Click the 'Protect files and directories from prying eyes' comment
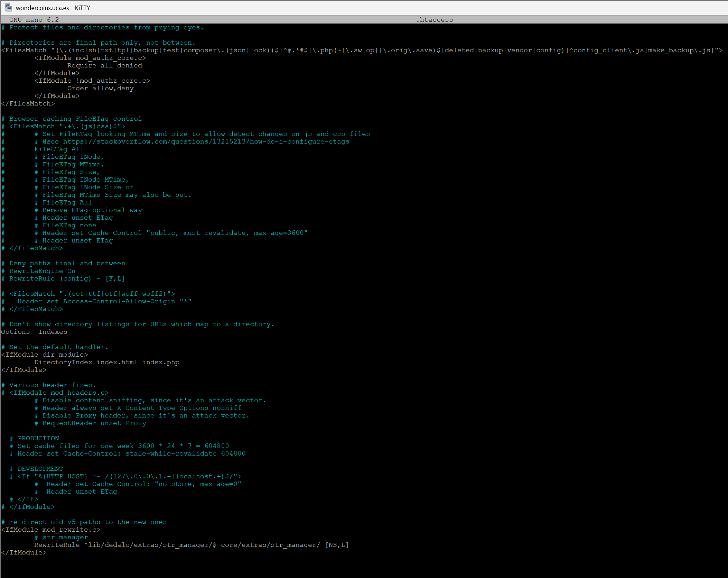This screenshot has width=728, height=578. click(x=102, y=27)
